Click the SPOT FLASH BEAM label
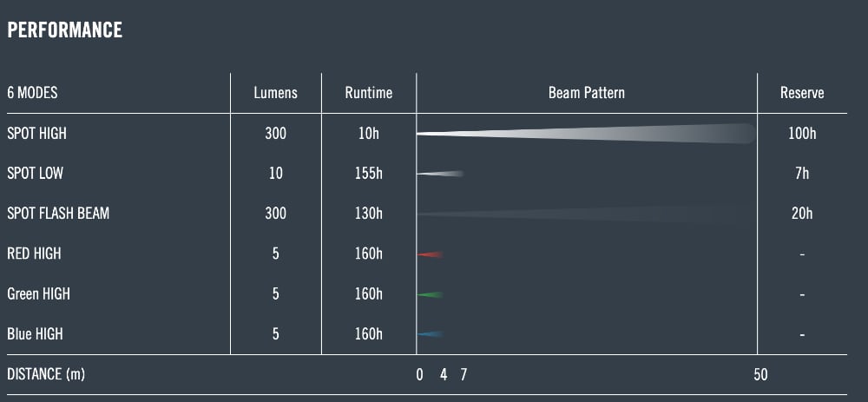Screen dimensions: 868x402 tap(58, 214)
